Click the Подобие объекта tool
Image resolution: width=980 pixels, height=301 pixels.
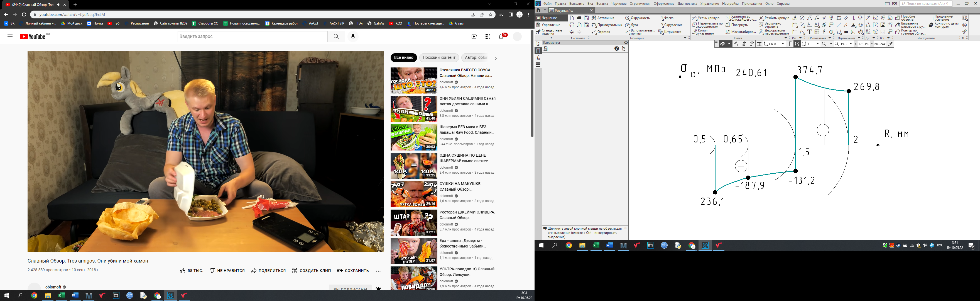[x=905, y=18]
